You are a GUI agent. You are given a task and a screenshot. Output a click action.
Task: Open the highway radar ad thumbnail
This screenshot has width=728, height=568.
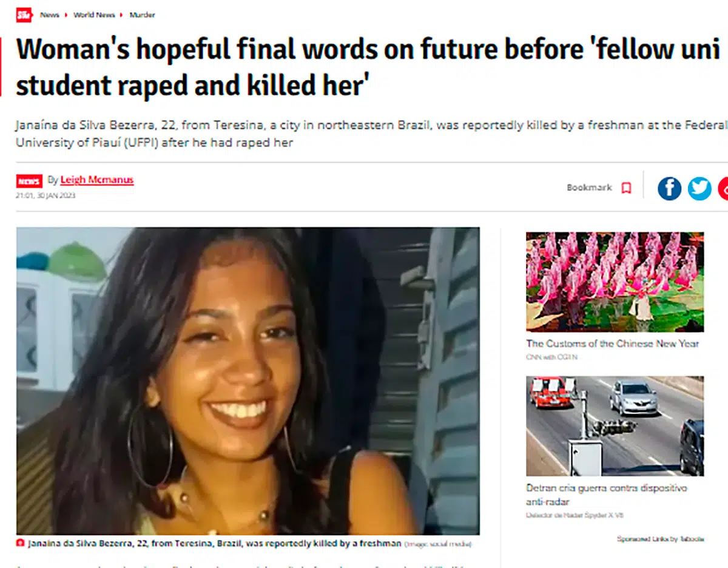615,426
